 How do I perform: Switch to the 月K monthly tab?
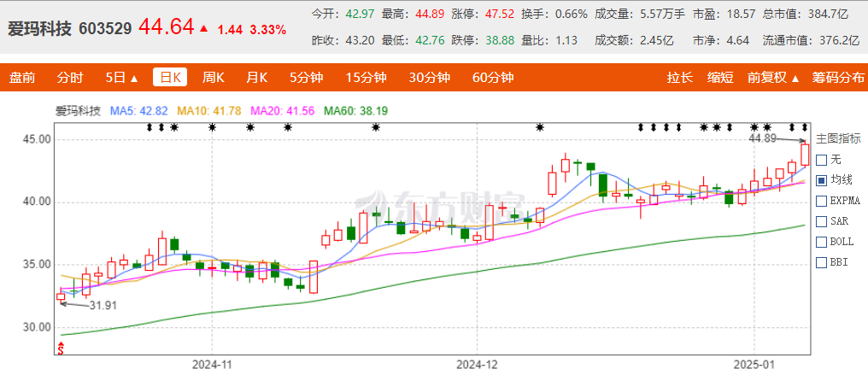coord(256,78)
